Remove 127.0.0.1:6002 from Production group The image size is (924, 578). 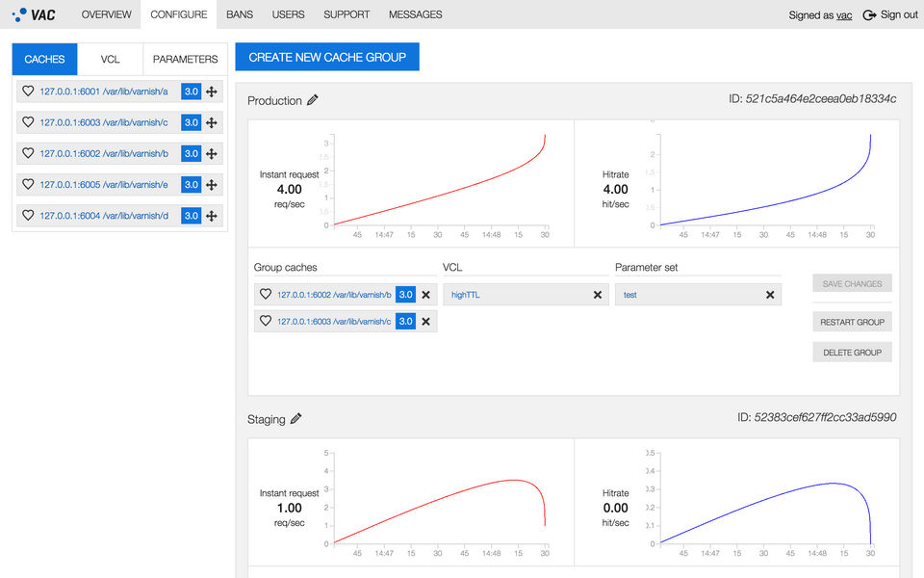[x=426, y=295]
